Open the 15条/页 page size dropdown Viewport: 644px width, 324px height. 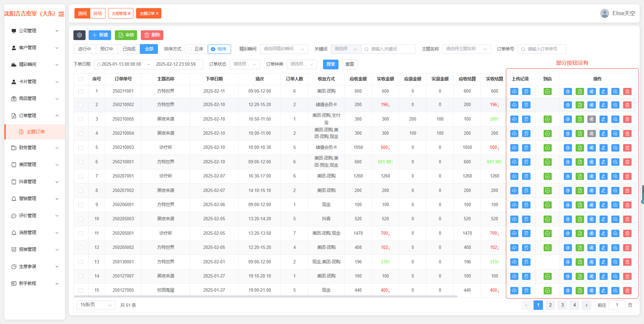(96, 305)
